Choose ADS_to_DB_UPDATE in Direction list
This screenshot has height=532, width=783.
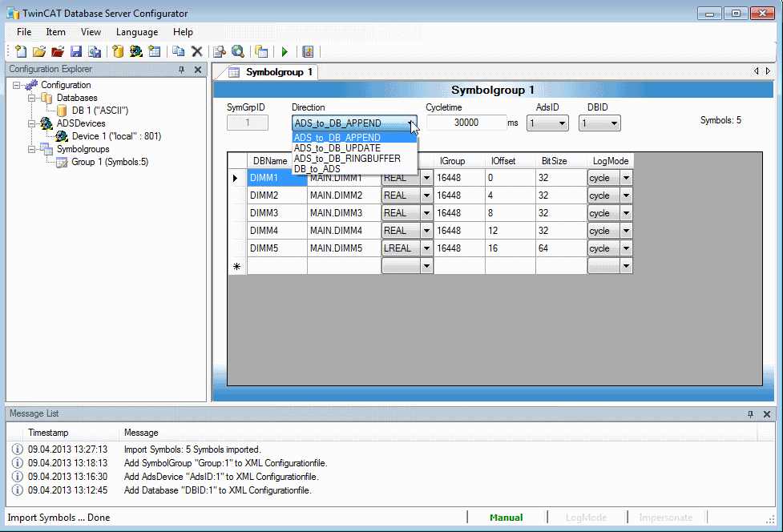[354, 148]
